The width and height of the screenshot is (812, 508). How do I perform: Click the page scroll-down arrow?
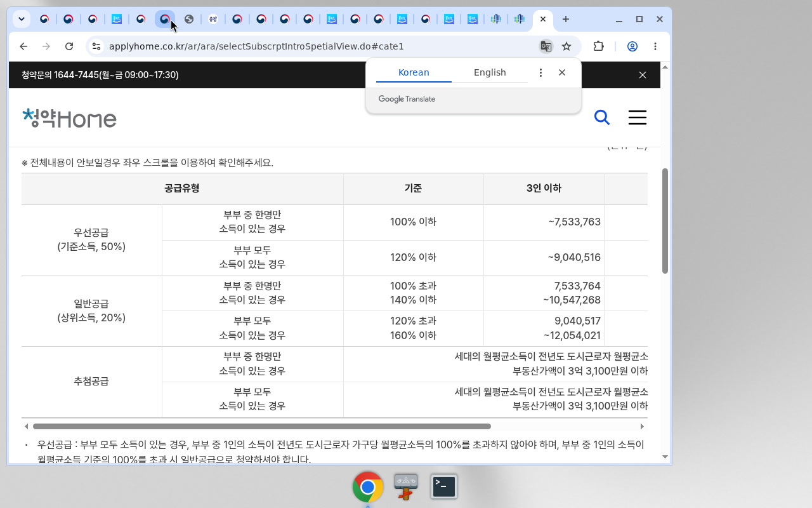pos(665,457)
